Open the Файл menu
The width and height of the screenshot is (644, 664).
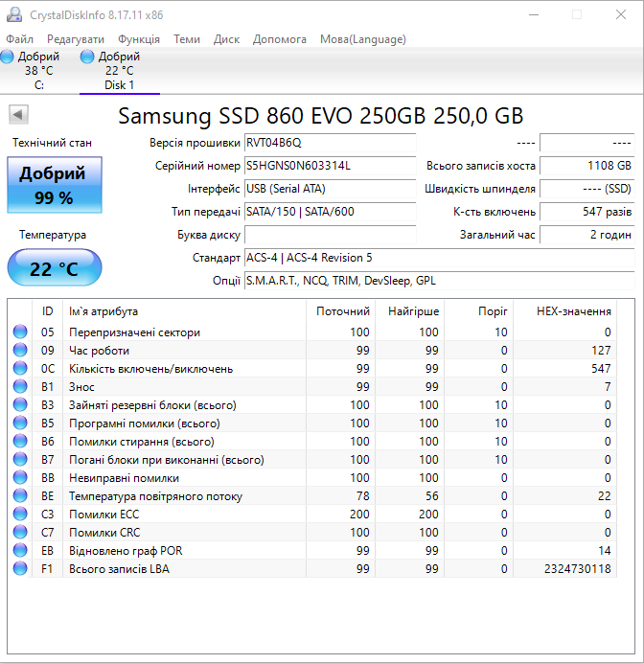pyautogui.click(x=19, y=39)
